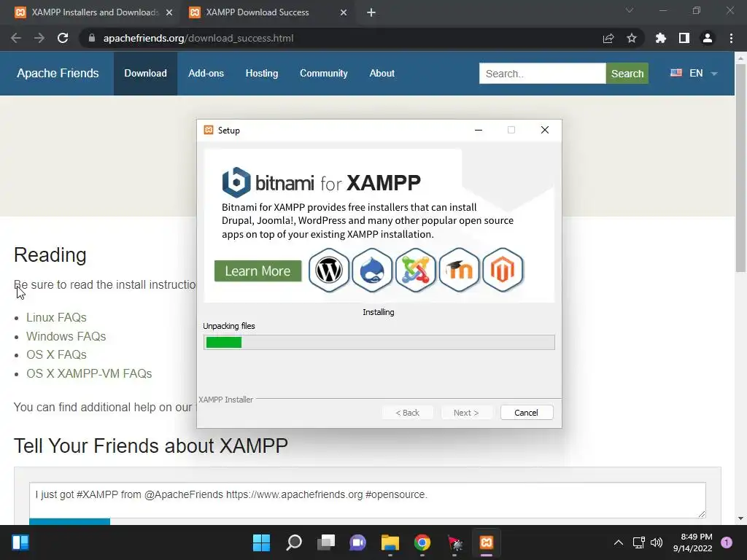Bookmark this page with the star icon

pyautogui.click(x=631, y=38)
